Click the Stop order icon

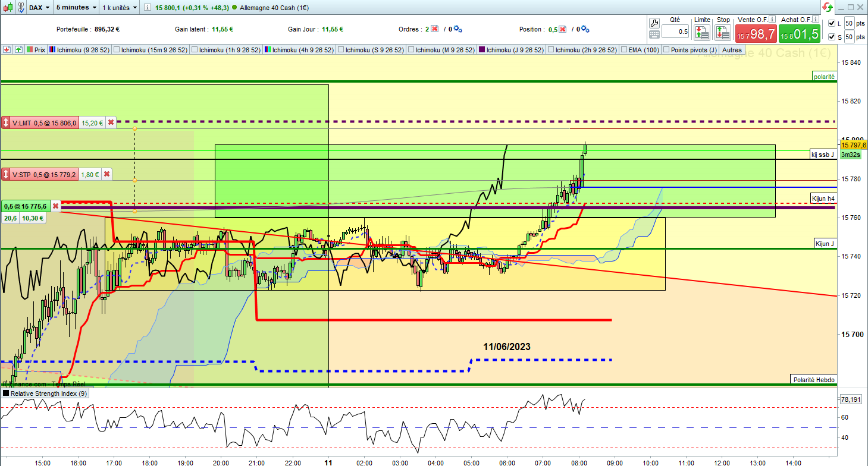pyautogui.click(x=723, y=33)
